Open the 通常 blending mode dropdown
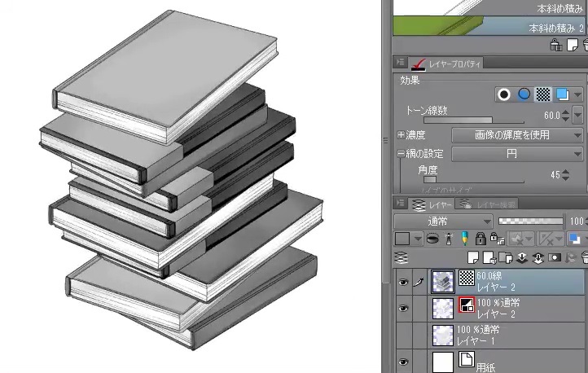This screenshot has height=373, width=588. (443, 221)
